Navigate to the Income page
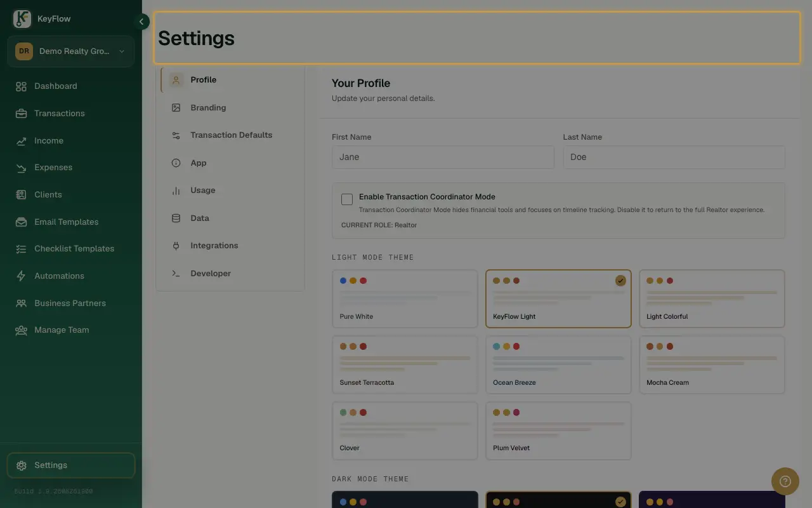 (71, 141)
